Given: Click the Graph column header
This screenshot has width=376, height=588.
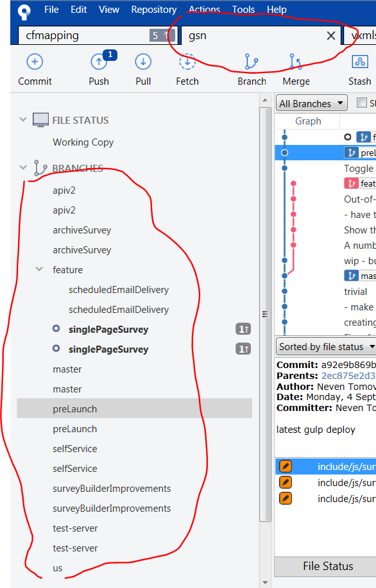Looking at the screenshot, I should [308, 121].
